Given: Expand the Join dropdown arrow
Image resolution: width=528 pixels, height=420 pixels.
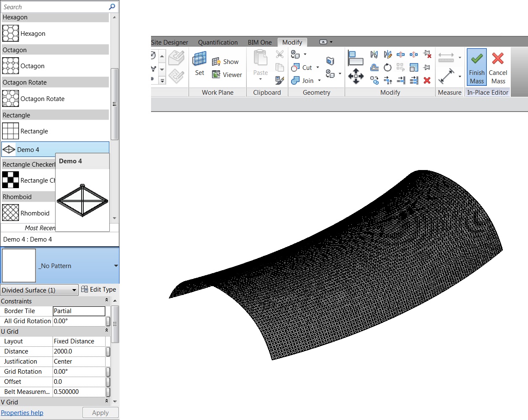Looking at the screenshot, I should (319, 80).
